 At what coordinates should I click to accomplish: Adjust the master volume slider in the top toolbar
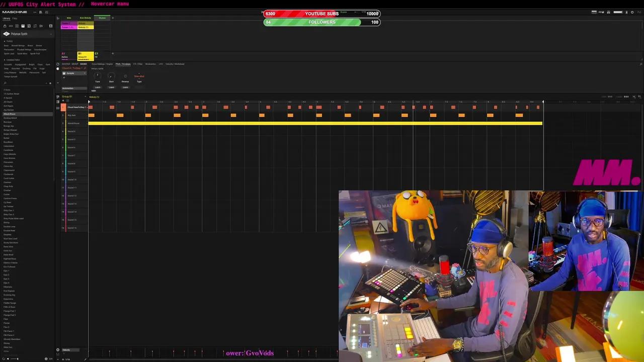pos(617,13)
